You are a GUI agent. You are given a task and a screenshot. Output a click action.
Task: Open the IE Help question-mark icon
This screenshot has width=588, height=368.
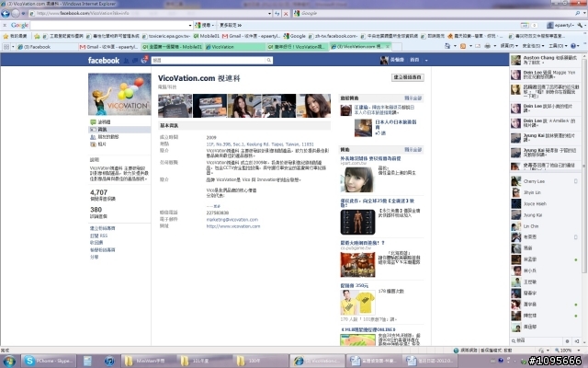(x=573, y=46)
